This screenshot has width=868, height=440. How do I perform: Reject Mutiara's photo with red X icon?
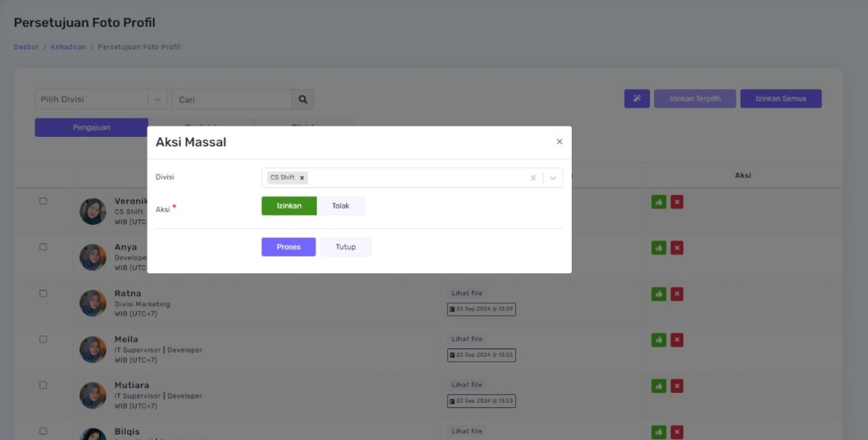coord(677,386)
